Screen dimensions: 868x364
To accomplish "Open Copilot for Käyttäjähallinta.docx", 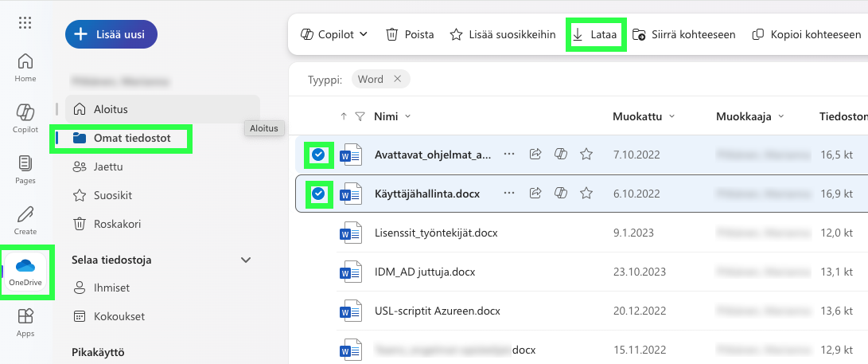I will 561,194.
